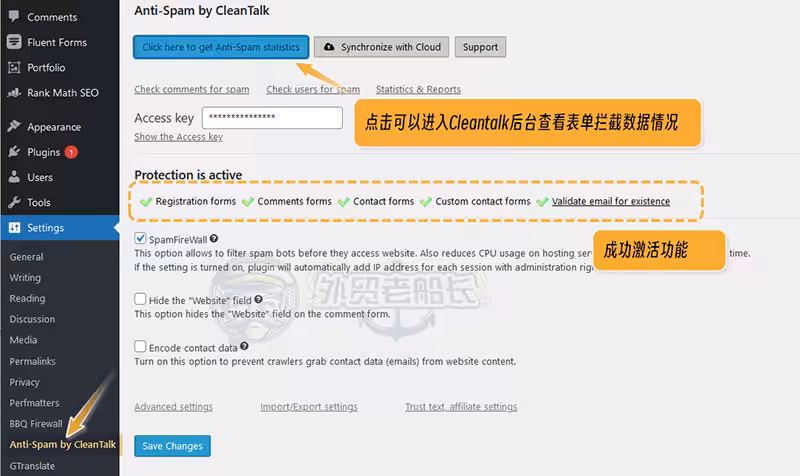
Task: Click Synchronize with Cloud button
Action: tap(382, 47)
